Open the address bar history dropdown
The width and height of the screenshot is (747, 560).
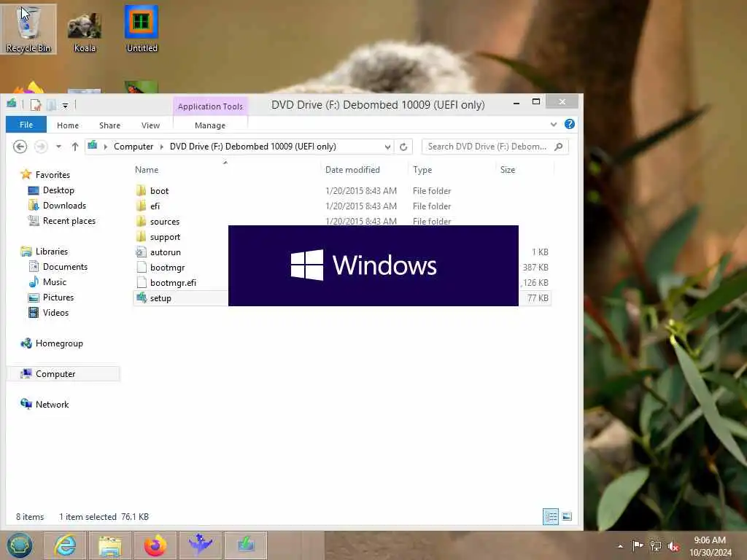(388, 147)
